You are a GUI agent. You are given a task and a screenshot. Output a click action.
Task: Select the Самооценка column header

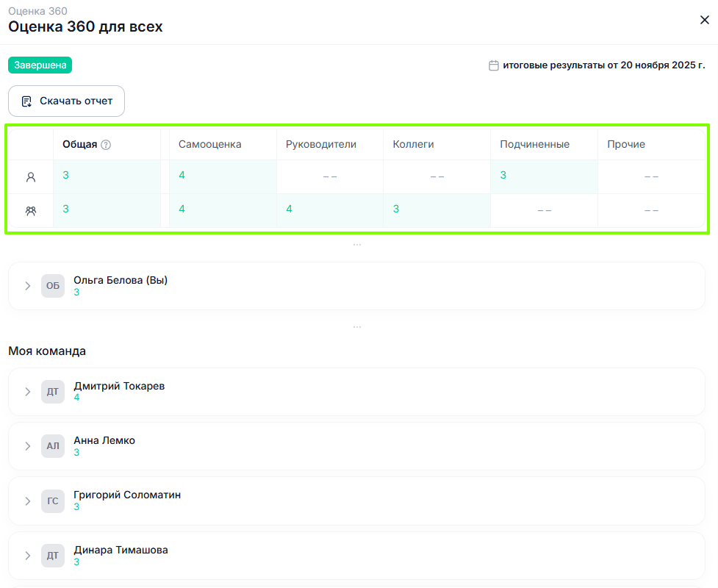(x=210, y=144)
